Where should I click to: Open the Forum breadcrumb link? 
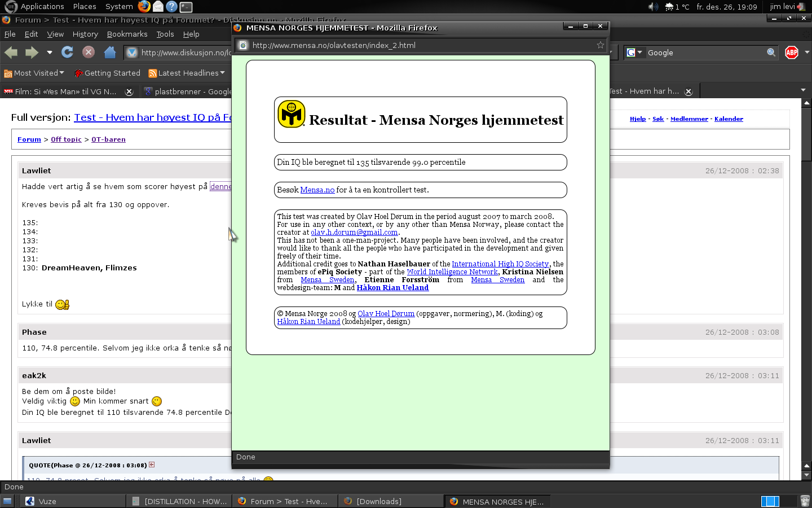point(29,139)
